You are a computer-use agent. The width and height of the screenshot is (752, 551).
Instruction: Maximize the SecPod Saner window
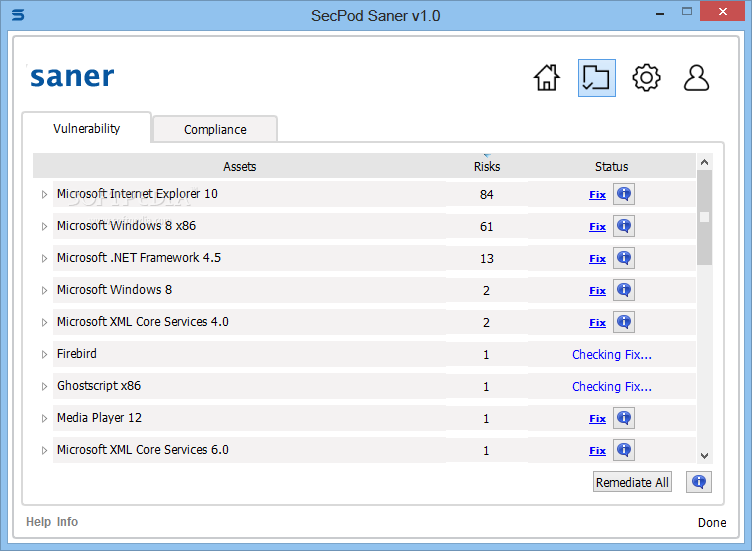click(687, 12)
